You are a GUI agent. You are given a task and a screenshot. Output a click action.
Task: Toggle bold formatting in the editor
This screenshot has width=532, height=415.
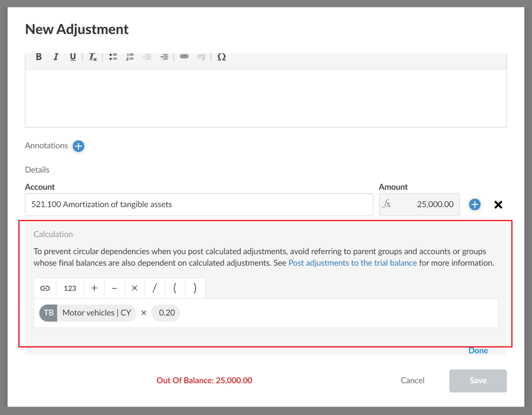click(39, 57)
